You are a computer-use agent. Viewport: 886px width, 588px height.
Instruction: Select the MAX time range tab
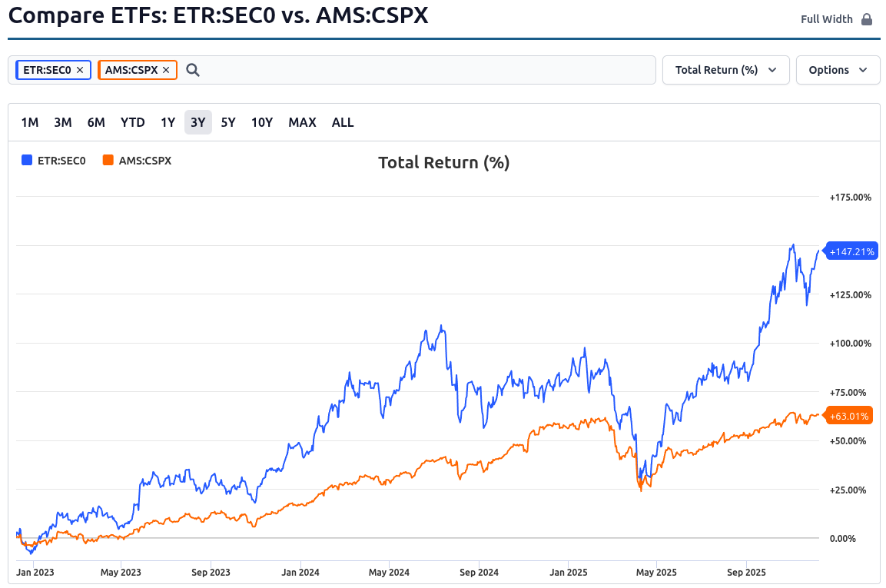(x=302, y=121)
